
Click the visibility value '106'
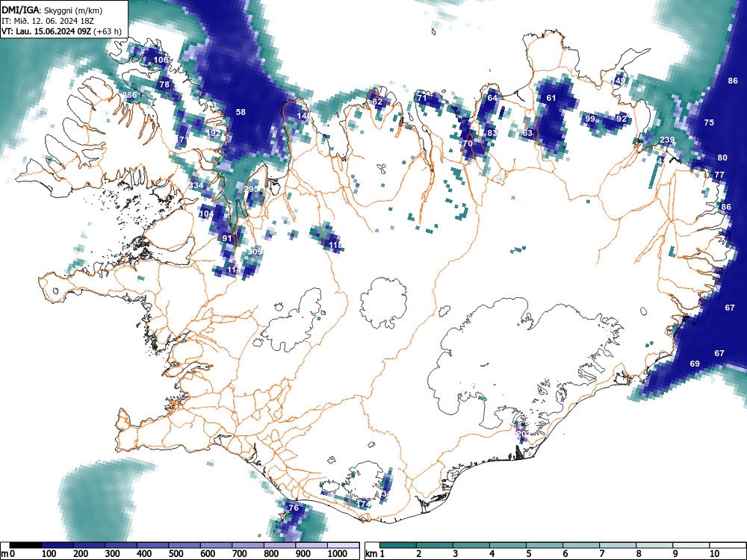point(161,60)
